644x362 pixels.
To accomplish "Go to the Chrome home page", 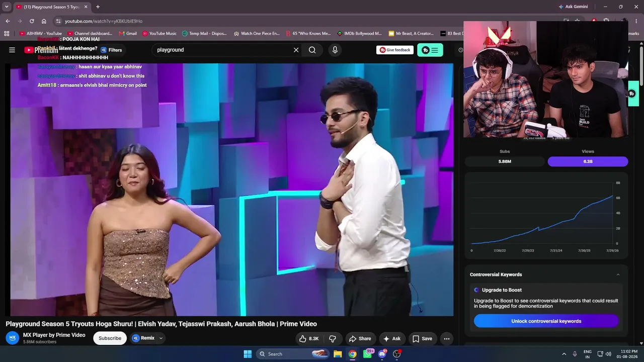I will point(44,21).
